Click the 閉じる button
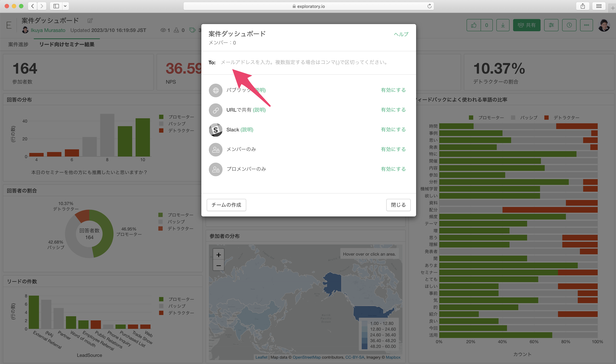This screenshot has width=616, height=364. (x=398, y=205)
